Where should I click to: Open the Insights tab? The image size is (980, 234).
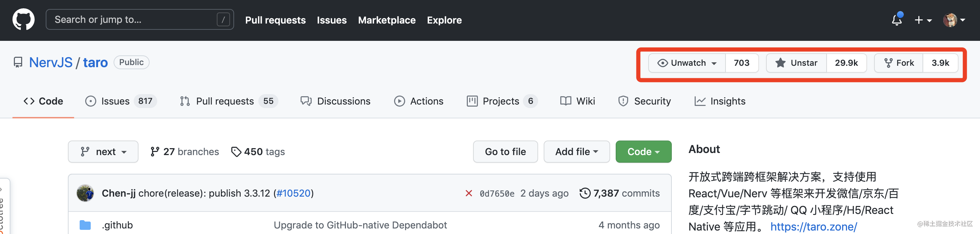coord(720,101)
